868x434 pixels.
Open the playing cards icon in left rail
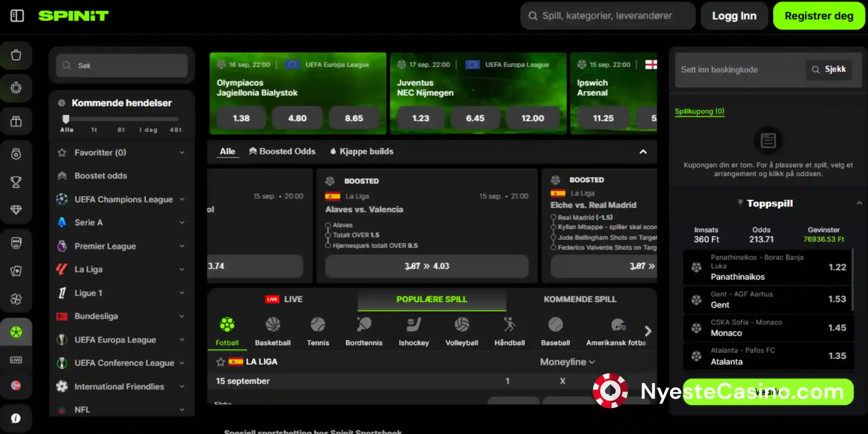(16, 271)
